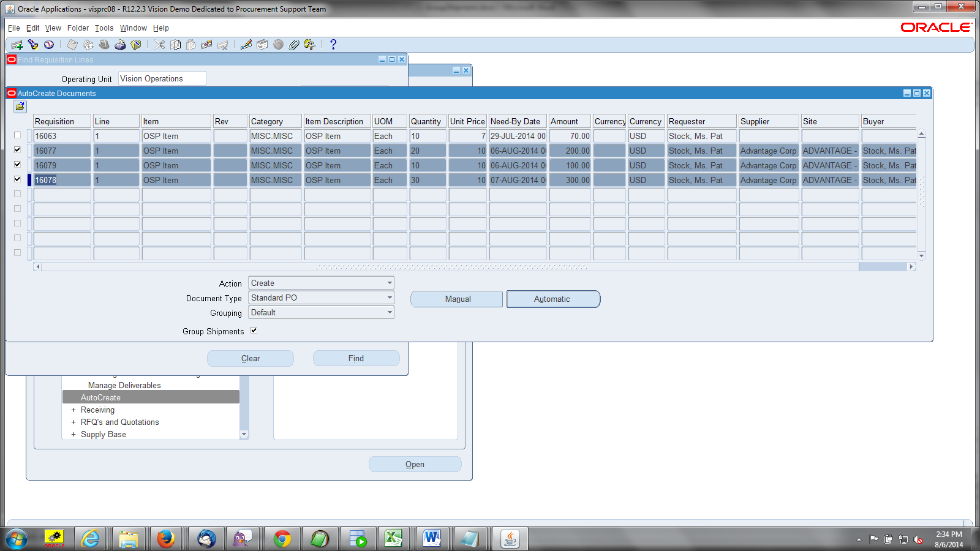Image resolution: width=980 pixels, height=551 pixels.
Task: Open the Document Type dropdown
Action: pyautogui.click(x=390, y=298)
